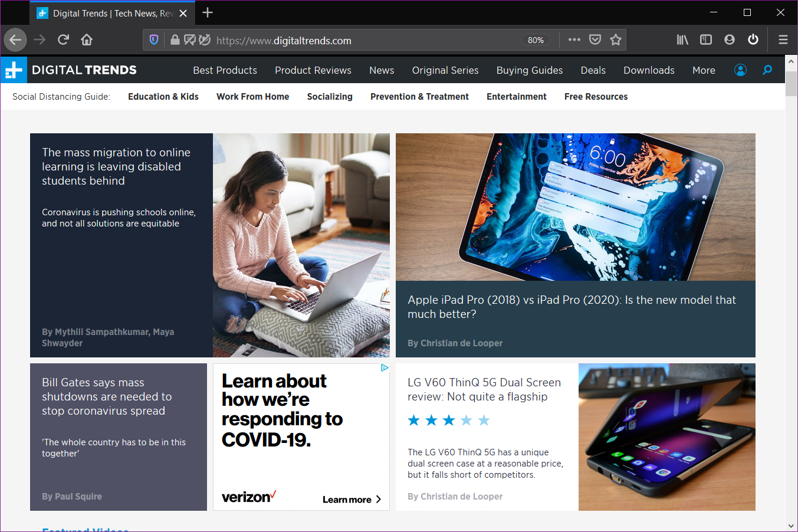Click the Social Distancing Guide label
Image resolution: width=798 pixels, height=532 pixels.
(x=61, y=97)
